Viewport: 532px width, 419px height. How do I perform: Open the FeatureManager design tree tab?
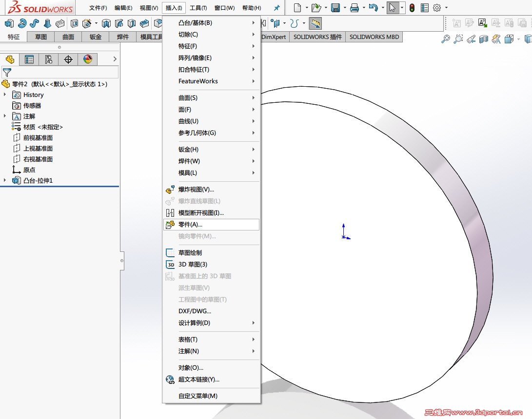pyautogui.click(x=10, y=59)
